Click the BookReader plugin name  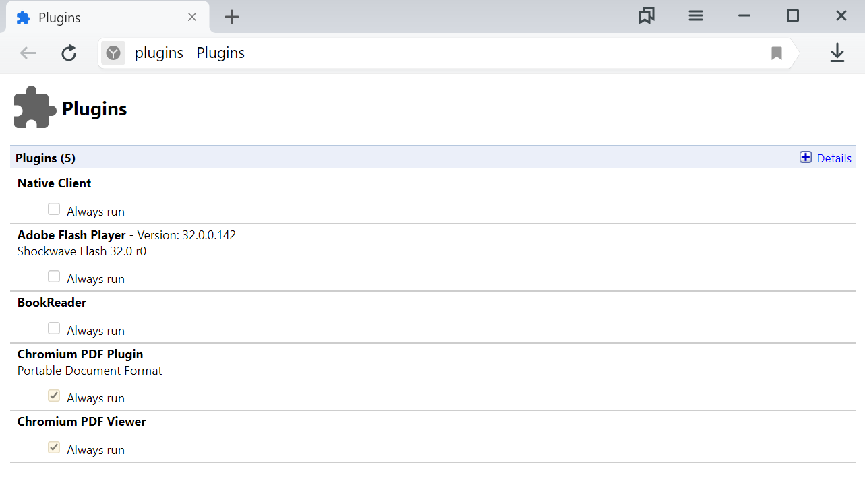[x=52, y=303]
